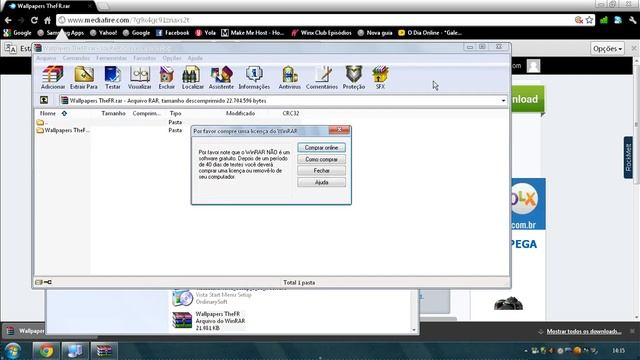Expand the WinRAR address path dropdown
This screenshot has width=640, height=360.
503,100
